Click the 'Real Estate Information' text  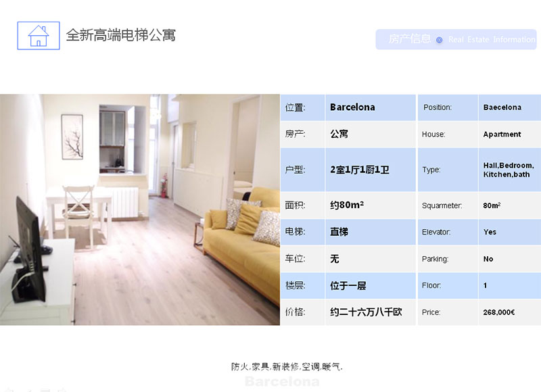click(492, 40)
